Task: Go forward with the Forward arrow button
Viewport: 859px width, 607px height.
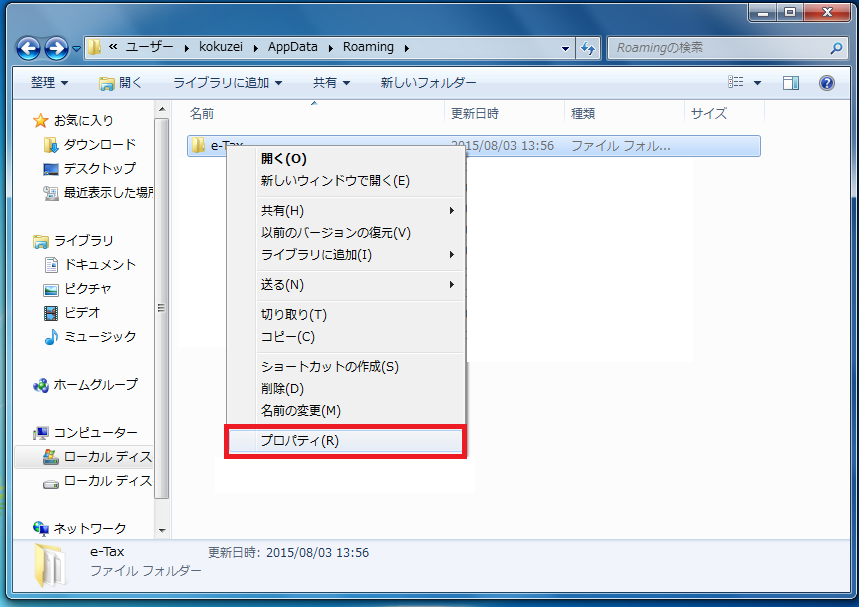Action: coord(56,48)
